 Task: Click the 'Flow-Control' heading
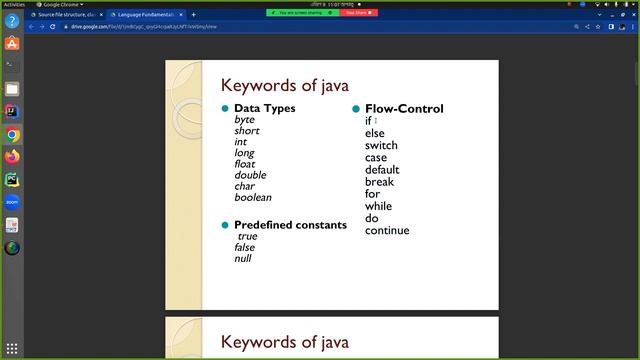[x=404, y=109]
